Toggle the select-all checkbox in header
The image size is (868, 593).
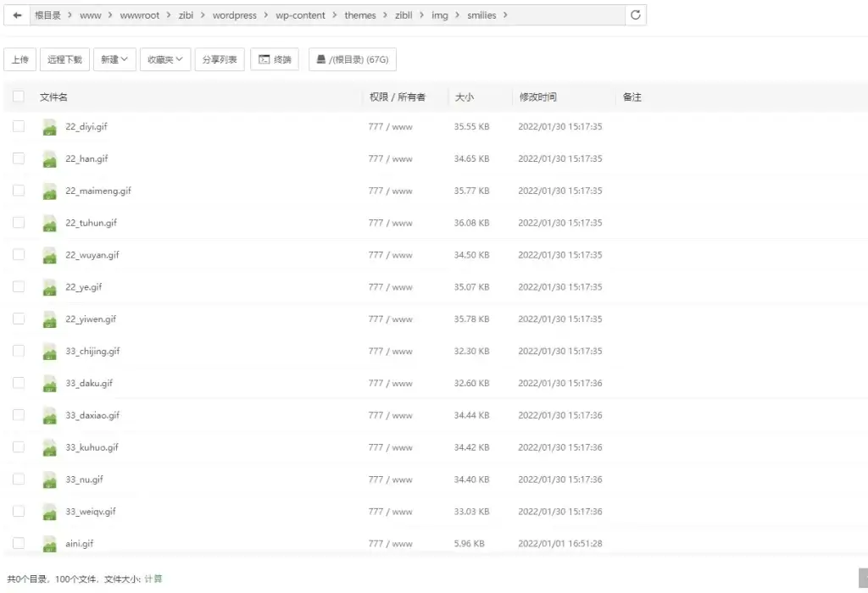click(19, 97)
